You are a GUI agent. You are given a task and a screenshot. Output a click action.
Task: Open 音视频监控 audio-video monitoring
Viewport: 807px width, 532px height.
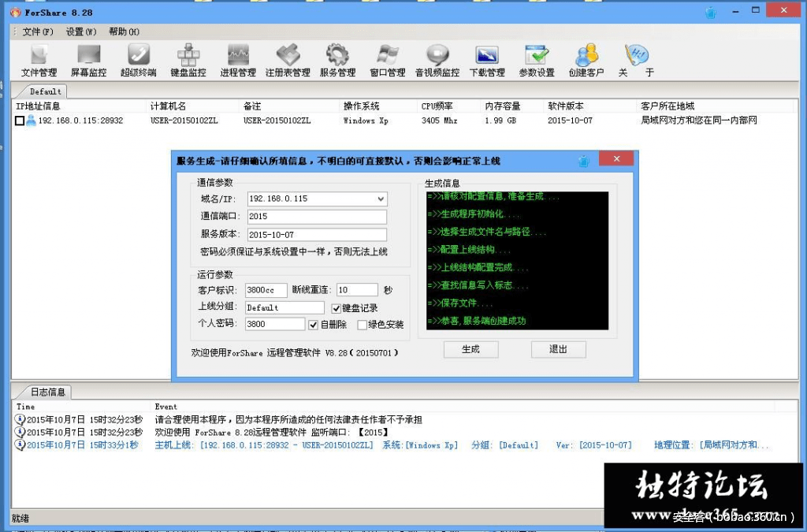(x=437, y=59)
